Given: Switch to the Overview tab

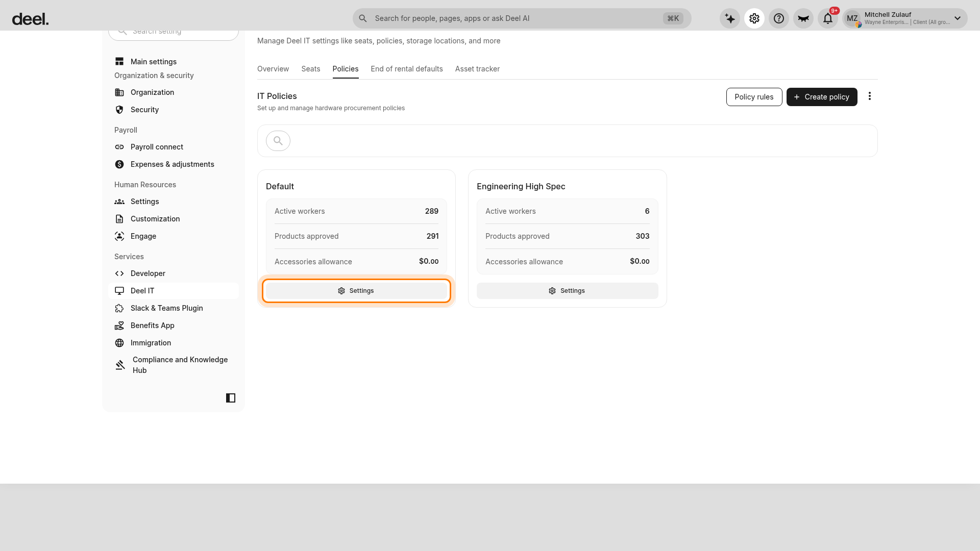Looking at the screenshot, I should pyautogui.click(x=273, y=69).
